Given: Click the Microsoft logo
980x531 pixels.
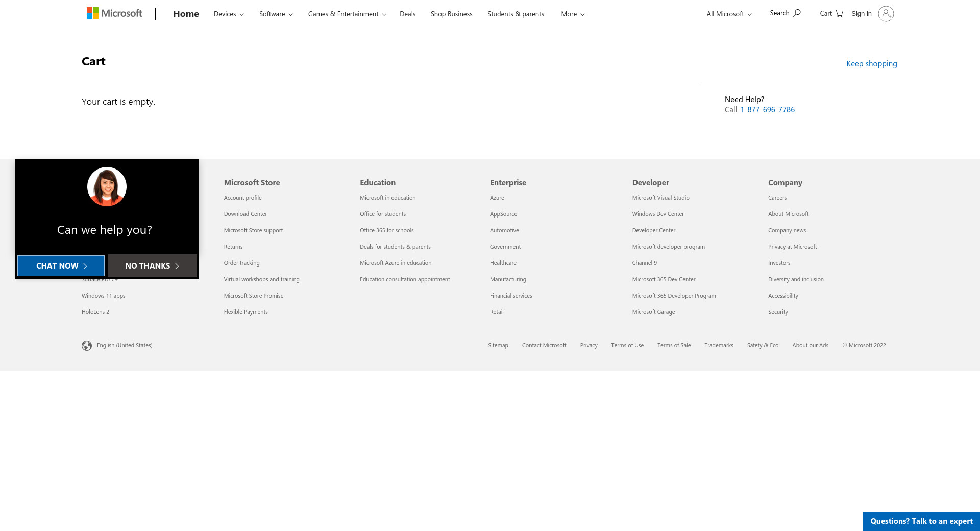Looking at the screenshot, I should pyautogui.click(x=114, y=13).
